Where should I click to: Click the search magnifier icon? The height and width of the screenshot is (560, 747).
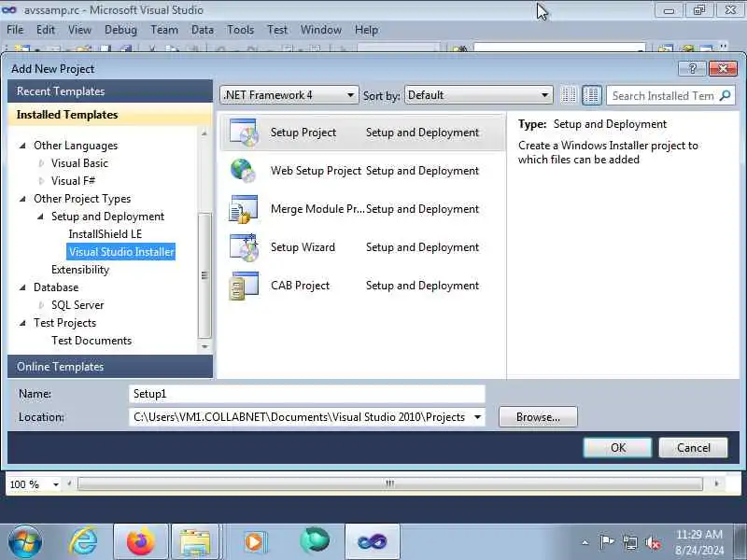tap(726, 95)
